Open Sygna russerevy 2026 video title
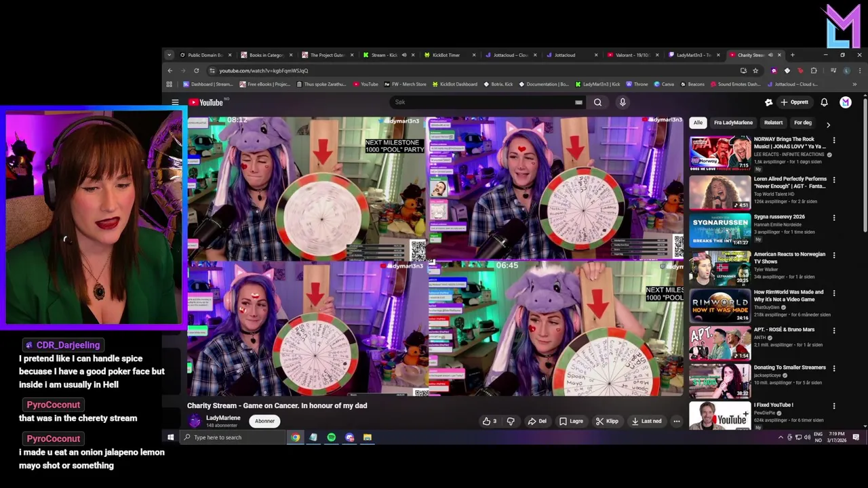Viewport: 868px width, 488px height. click(x=779, y=217)
